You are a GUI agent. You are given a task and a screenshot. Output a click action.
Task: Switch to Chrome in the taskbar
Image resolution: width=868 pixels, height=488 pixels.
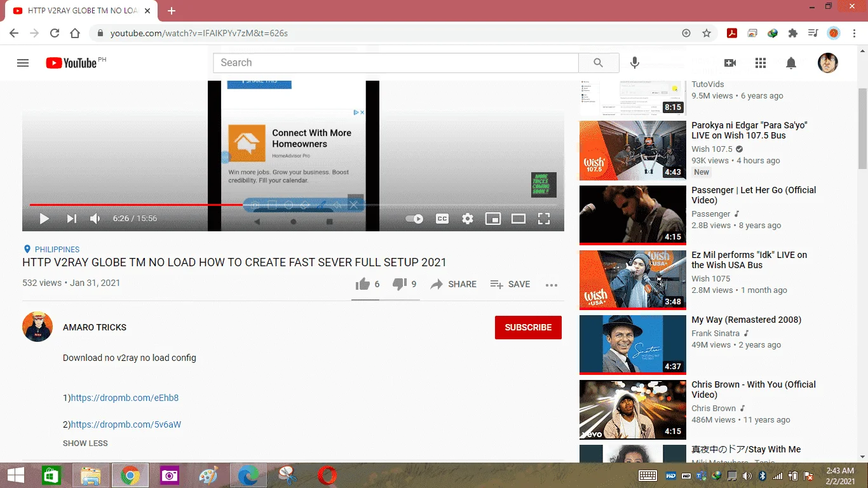click(130, 475)
